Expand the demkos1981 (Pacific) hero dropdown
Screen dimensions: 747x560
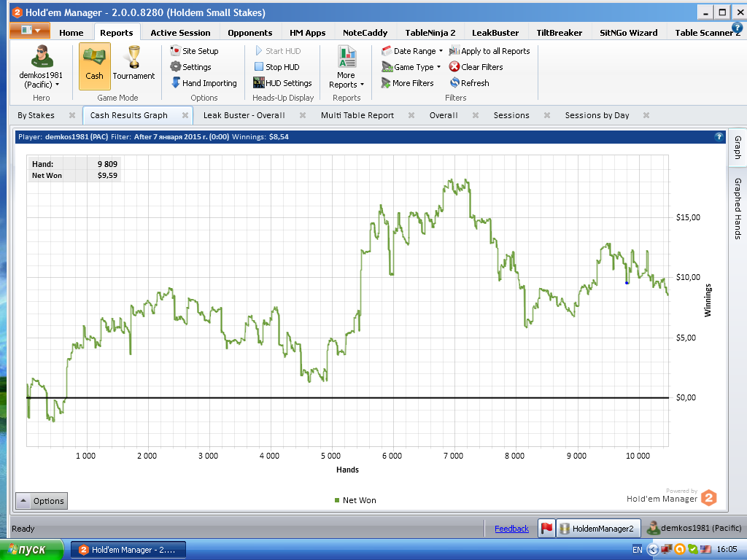41,79
